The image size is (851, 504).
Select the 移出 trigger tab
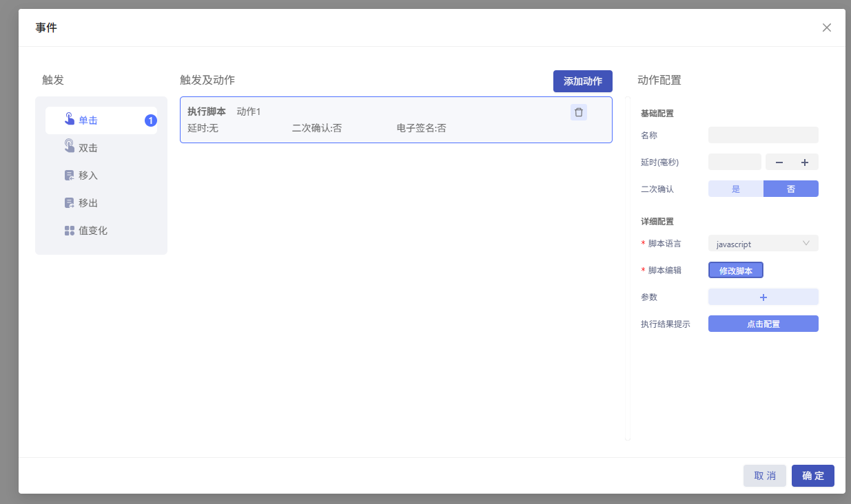(101, 203)
